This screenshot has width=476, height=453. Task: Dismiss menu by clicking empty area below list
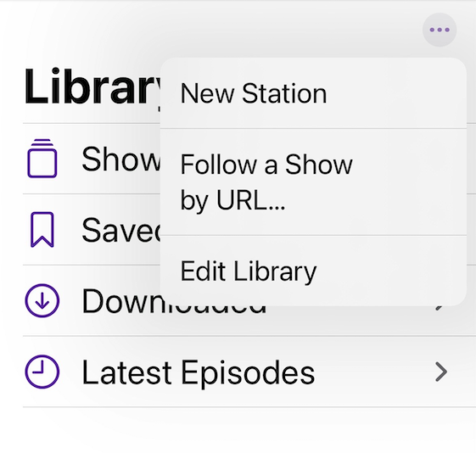(x=238, y=430)
